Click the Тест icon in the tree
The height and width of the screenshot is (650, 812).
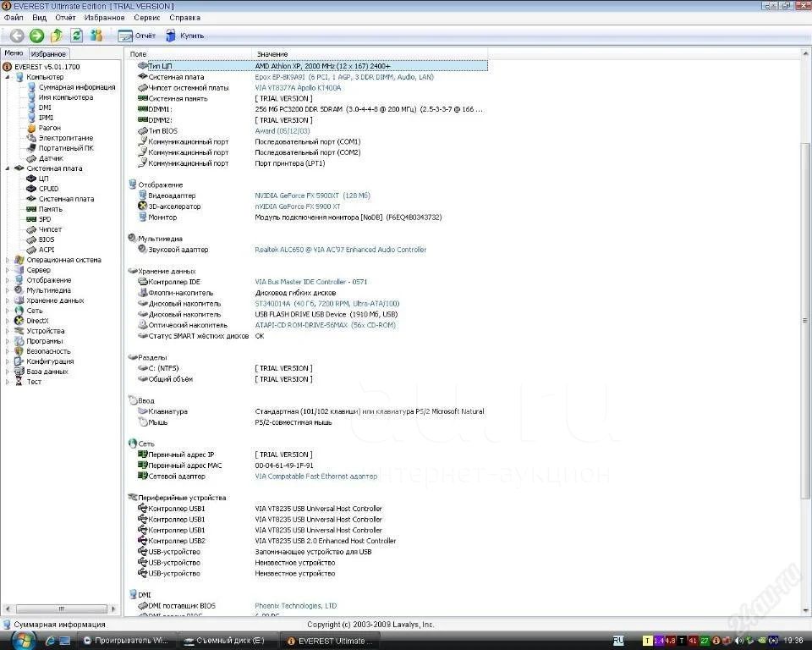[x=19, y=382]
